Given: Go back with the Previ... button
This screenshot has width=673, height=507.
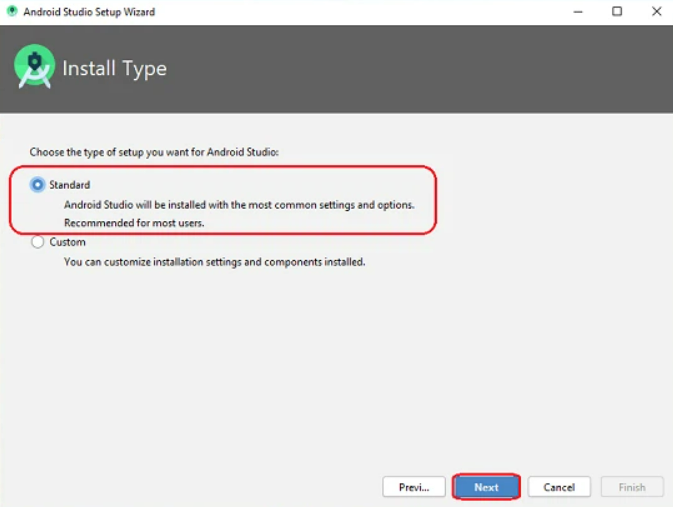Looking at the screenshot, I should coord(414,487).
